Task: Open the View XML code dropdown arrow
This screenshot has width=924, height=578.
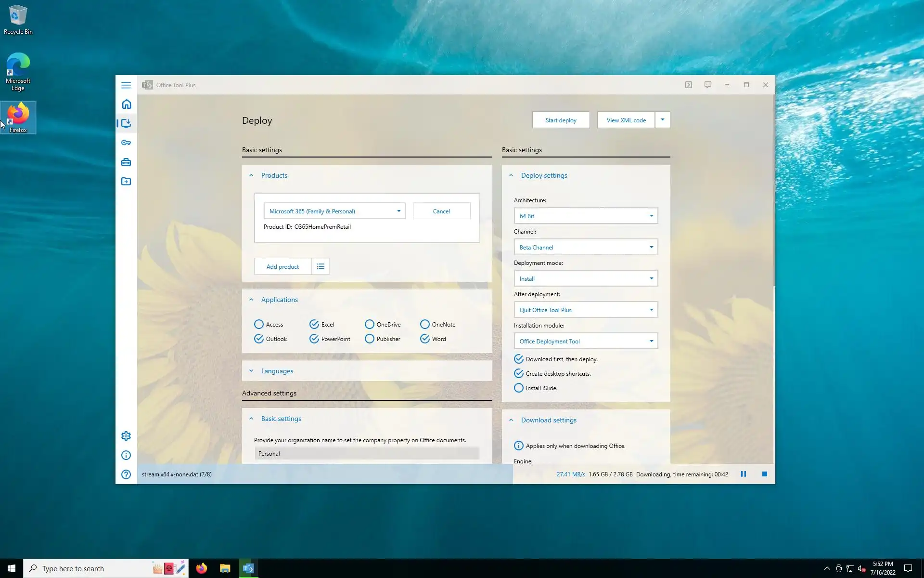Action: point(662,120)
